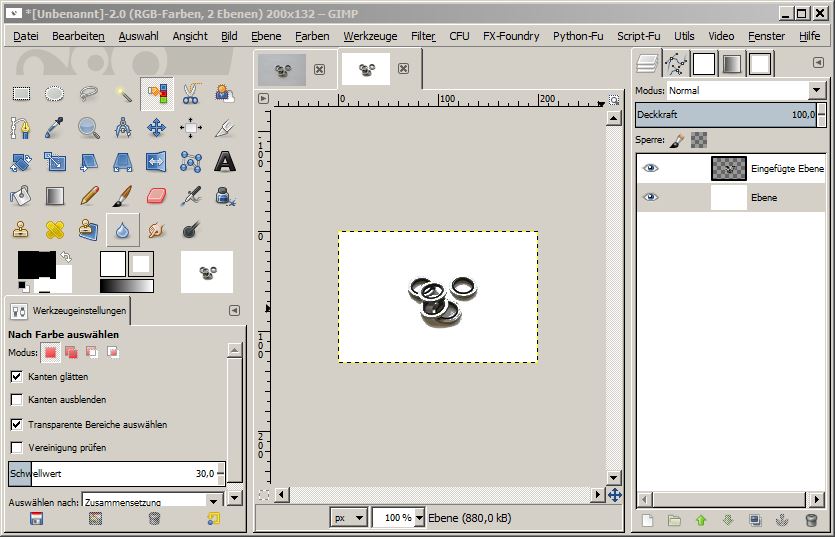Uncheck the Kanten glätten checkbox

(17, 376)
